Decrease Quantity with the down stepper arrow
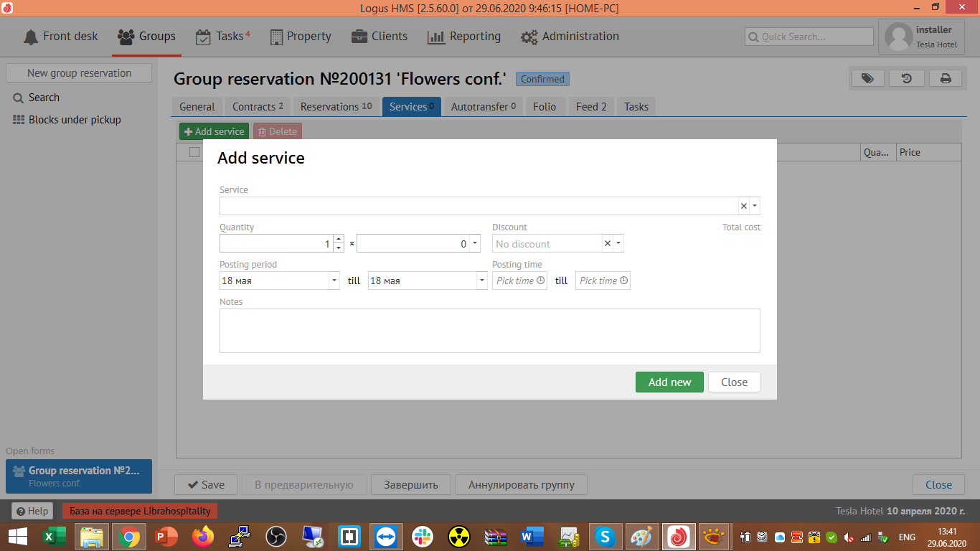Screen dimensions: 980x551 click(339, 248)
